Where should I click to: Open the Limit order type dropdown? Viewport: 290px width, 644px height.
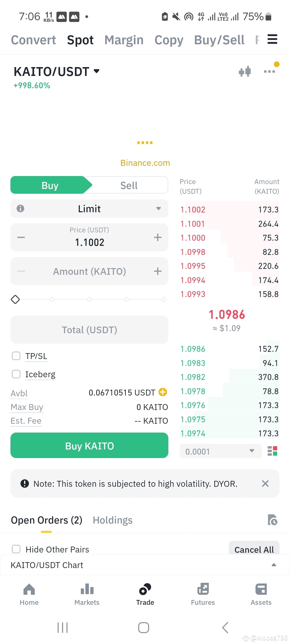click(x=89, y=208)
